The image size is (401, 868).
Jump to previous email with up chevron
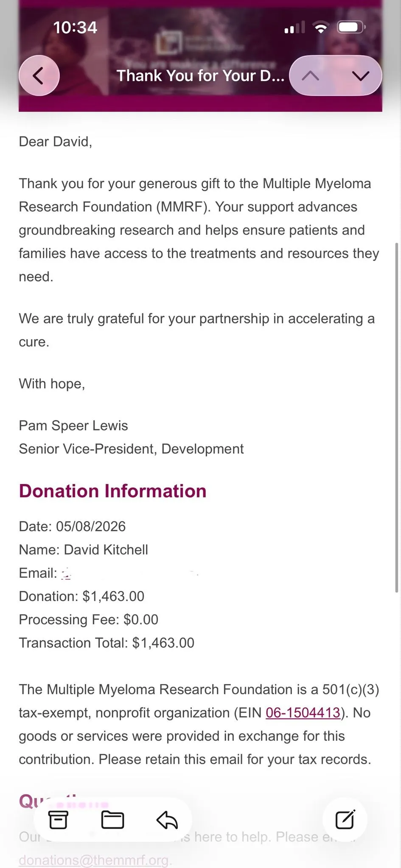pos(311,76)
